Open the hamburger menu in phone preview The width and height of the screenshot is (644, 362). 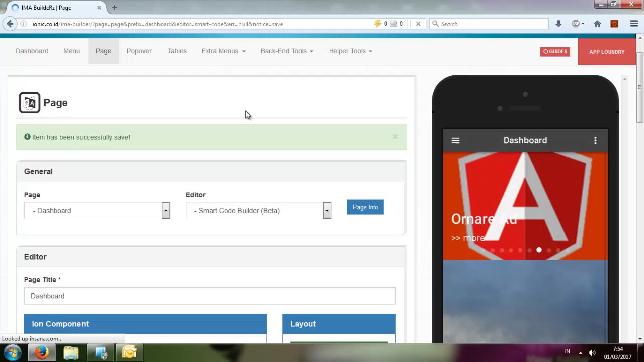click(455, 141)
